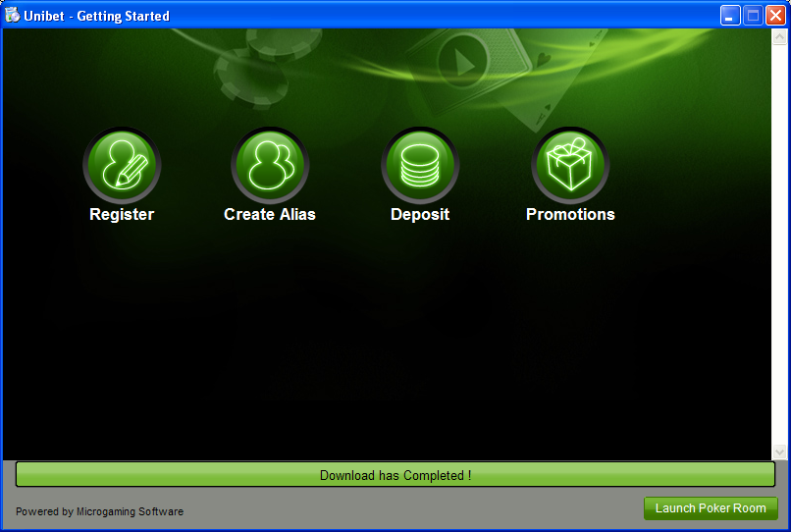
Task: Close the Unibet Getting Started window
Action: point(775,15)
